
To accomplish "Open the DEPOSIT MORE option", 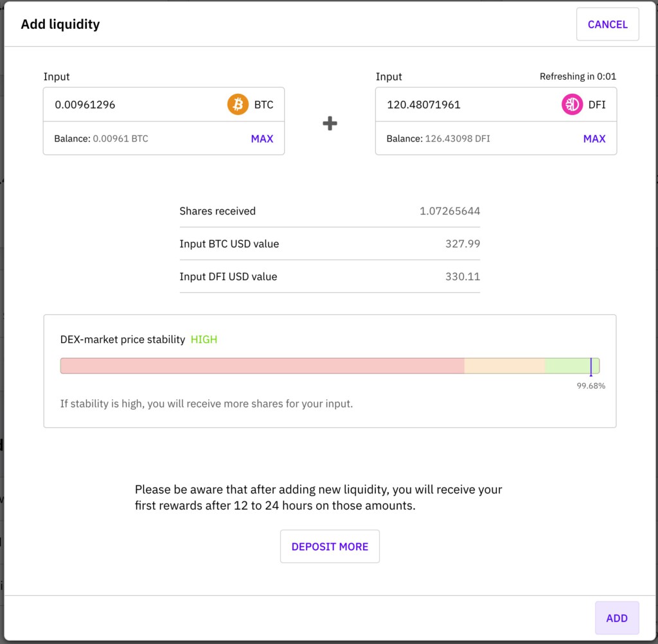I will point(330,546).
